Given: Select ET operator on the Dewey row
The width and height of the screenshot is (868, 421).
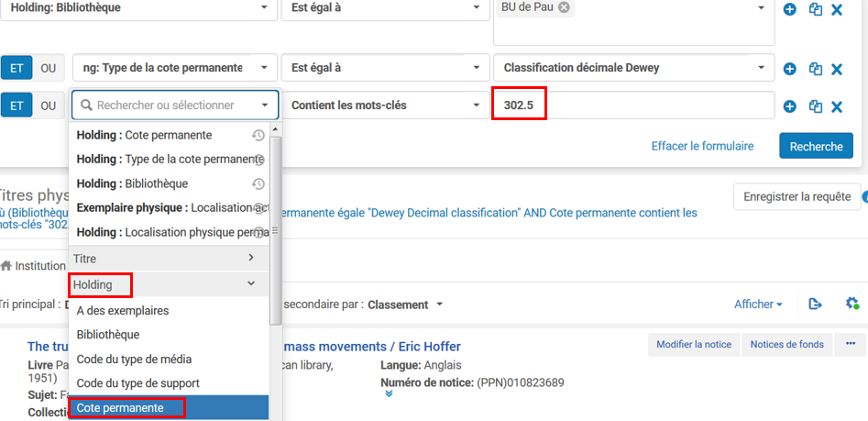Looking at the screenshot, I should (16, 68).
